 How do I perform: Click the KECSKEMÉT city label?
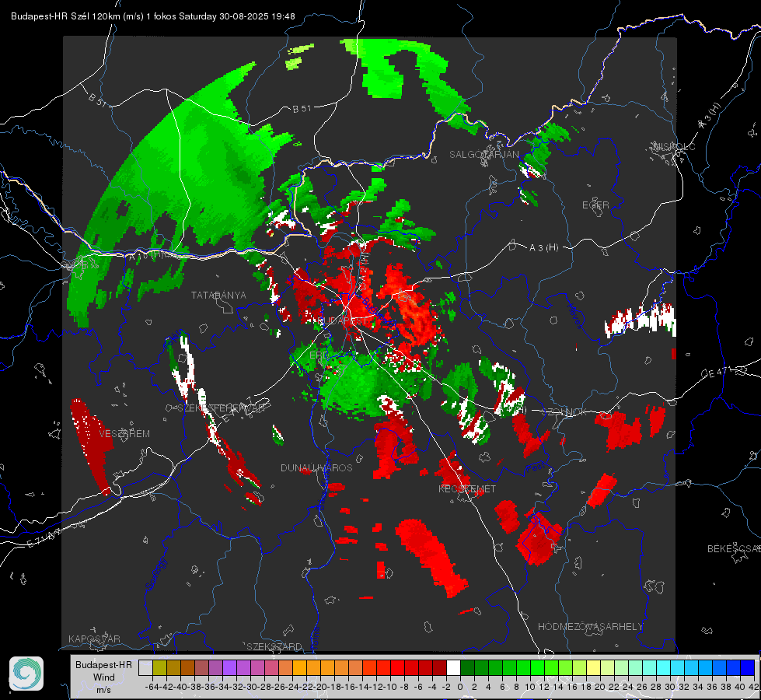(x=467, y=488)
